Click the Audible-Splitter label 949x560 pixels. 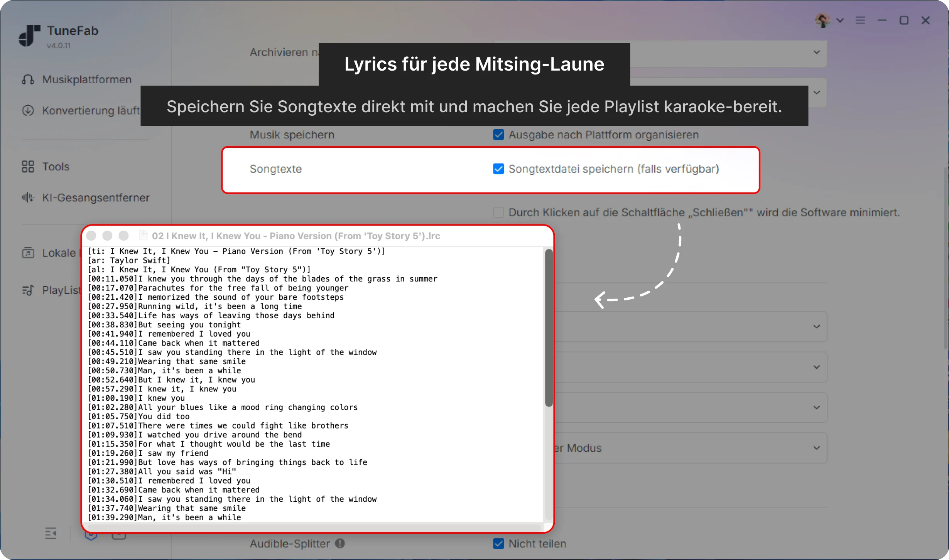(290, 543)
